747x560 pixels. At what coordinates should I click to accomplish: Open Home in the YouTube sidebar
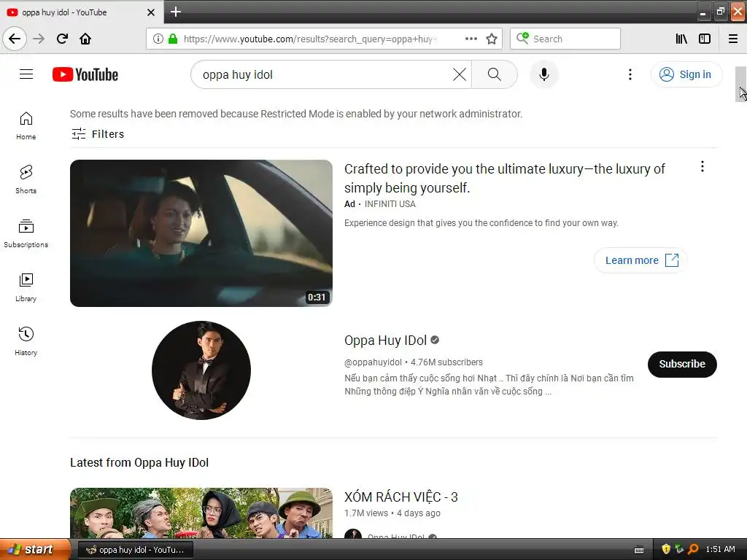(26, 125)
